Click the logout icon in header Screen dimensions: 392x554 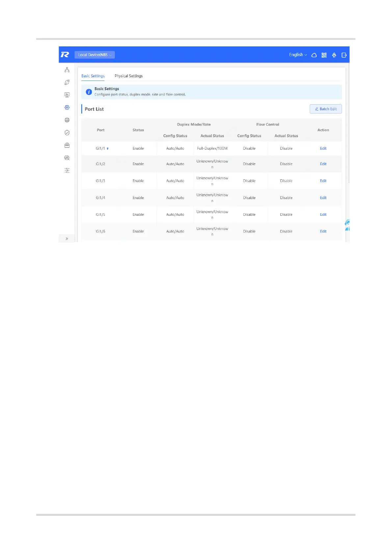[x=344, y=55]
